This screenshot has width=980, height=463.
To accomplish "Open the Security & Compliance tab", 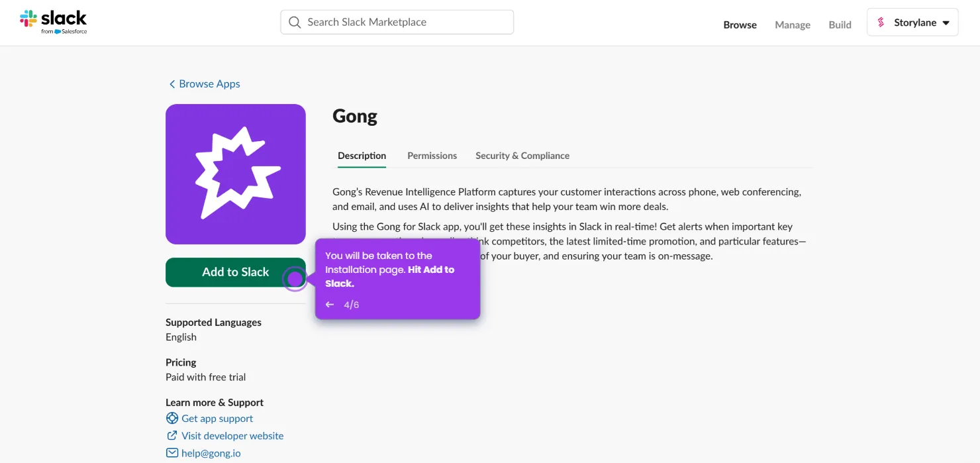I will pyautogui.click(x=522, y=156).
